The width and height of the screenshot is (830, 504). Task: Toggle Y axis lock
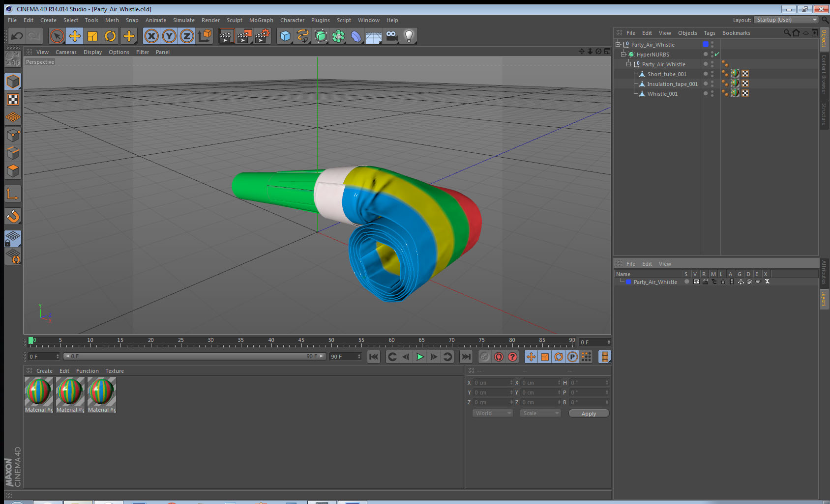169,36
